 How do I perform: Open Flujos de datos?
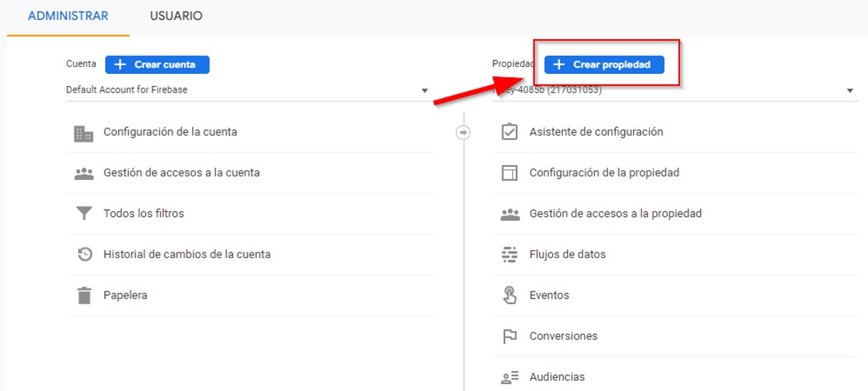click(x=568, y=254)
